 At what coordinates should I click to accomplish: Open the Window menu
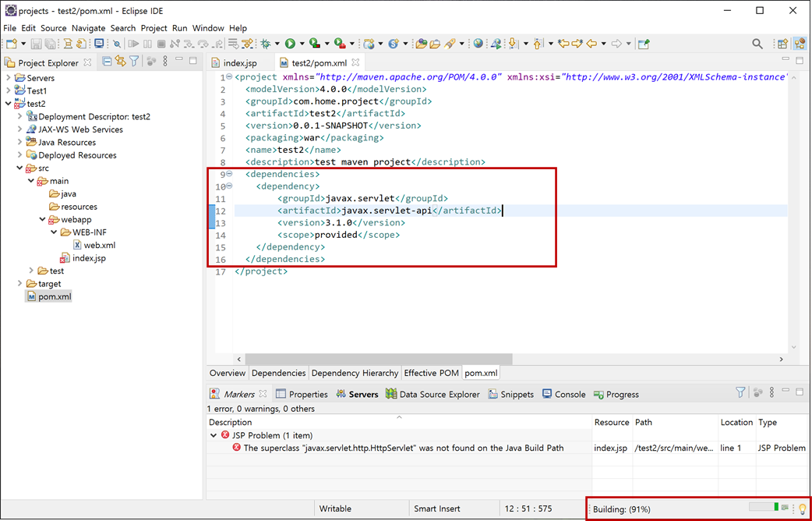tap(208, 28)
